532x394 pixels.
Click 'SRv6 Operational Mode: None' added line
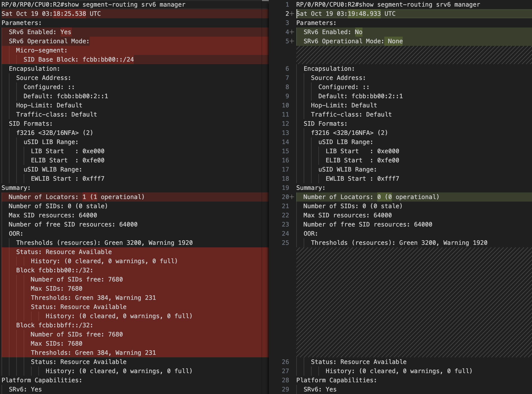pos(353,41)
